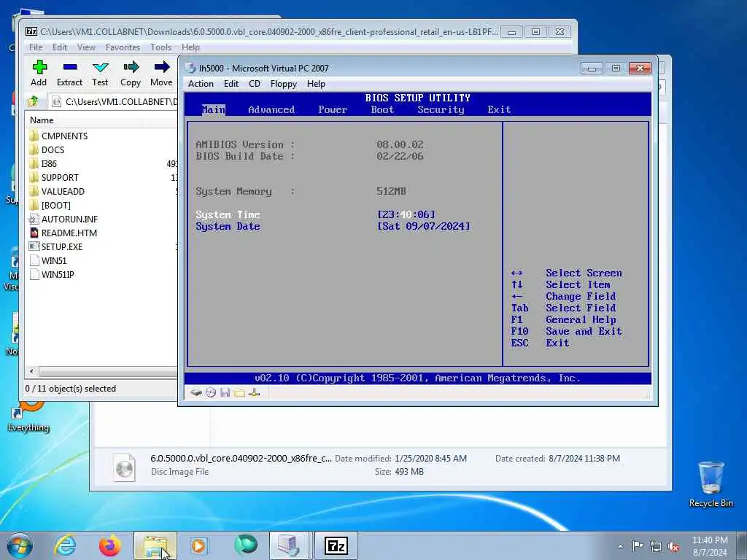This screenshot has height=560, width=747.
Task: Click the 7-Zip address path field
Action: pyautogui.click(x=115, y=101)
